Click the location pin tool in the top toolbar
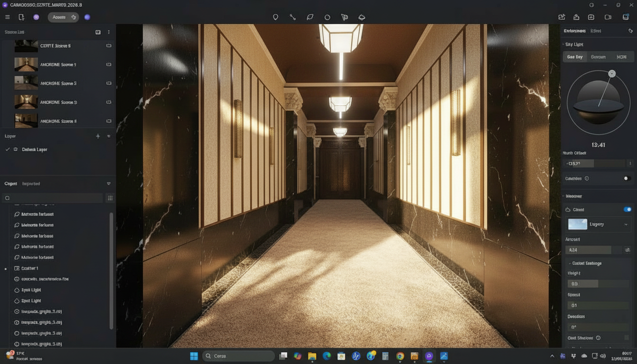The width and height of the screenshot is (637, 364). (x=275, y=17)
